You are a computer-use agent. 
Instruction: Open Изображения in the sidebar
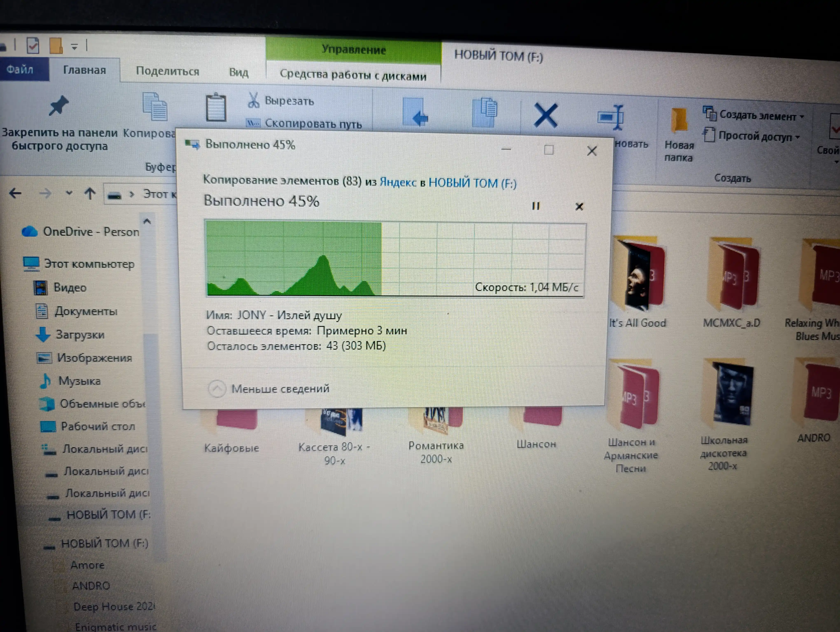pos(84,358)
